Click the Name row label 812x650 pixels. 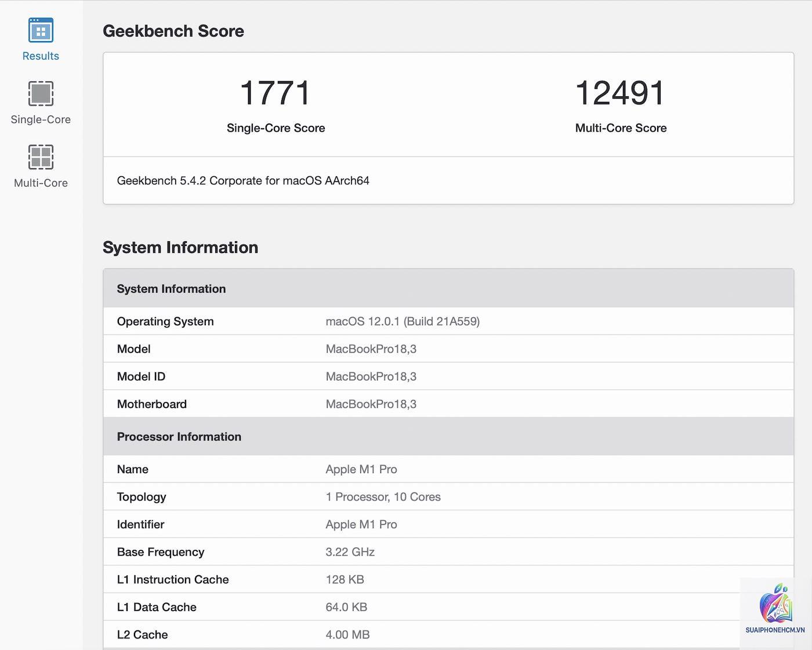click(133, 470)
